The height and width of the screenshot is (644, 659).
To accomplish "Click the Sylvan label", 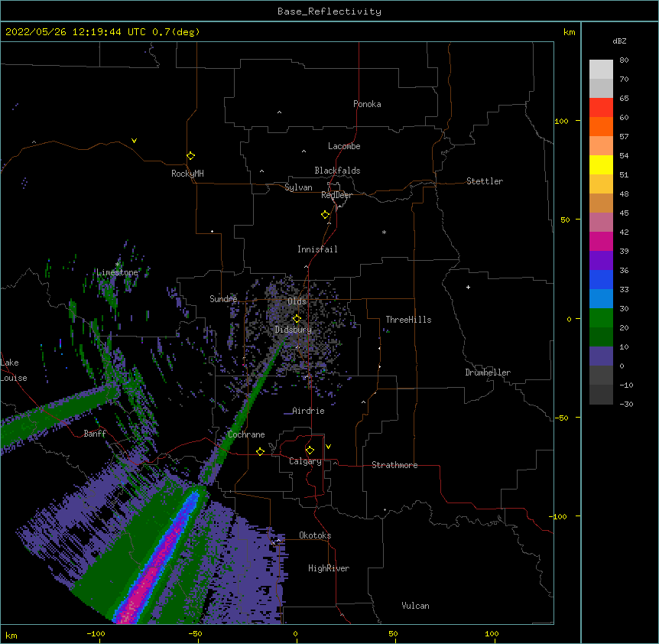I will click(x=298, y=187).
